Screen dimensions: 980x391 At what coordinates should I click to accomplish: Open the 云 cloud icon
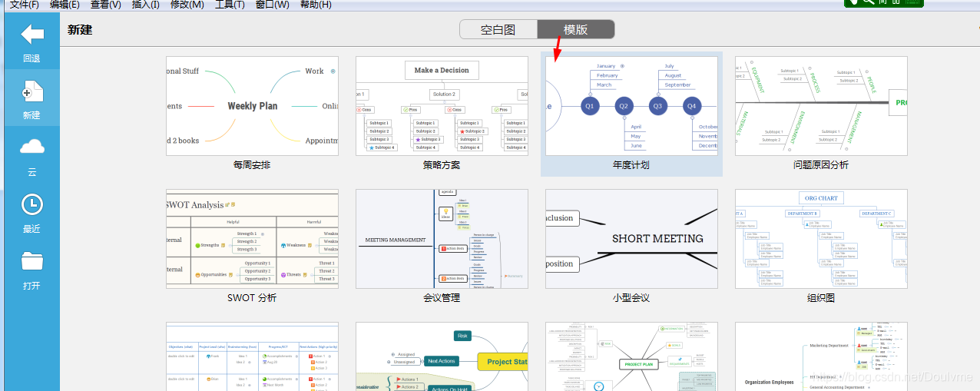[x=31, y=147]
